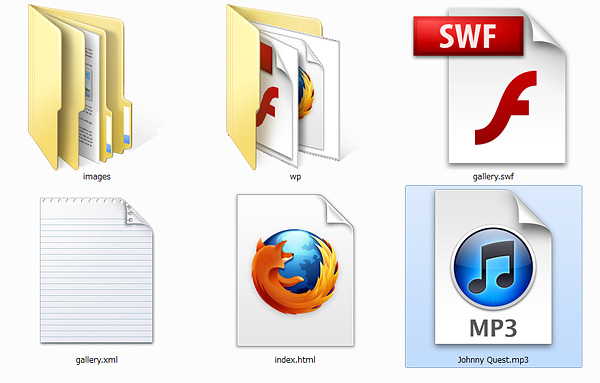Click the index.html Firefox file icon

[x=295, y=271]
